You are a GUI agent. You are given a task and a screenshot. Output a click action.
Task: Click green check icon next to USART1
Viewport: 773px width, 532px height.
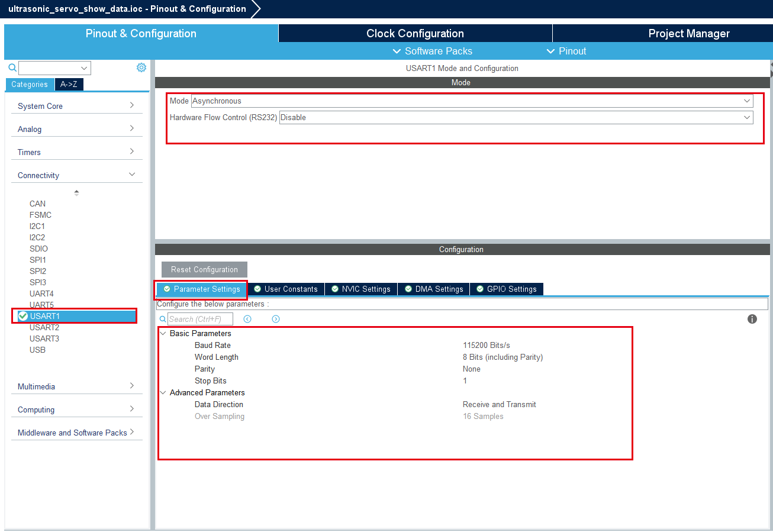coord(23,316)
